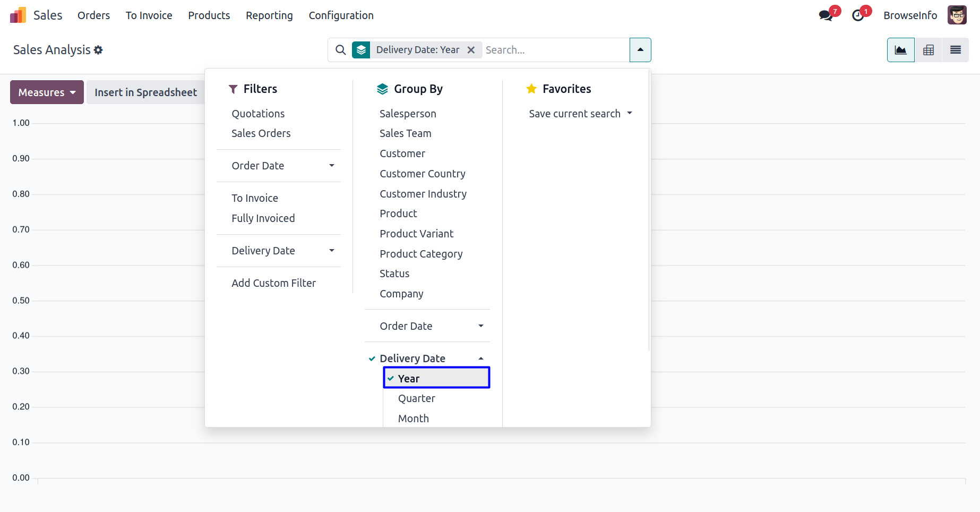Open the discuss messages icon
This screenshot has height=512, width=980.
click(x=826, y=15)
